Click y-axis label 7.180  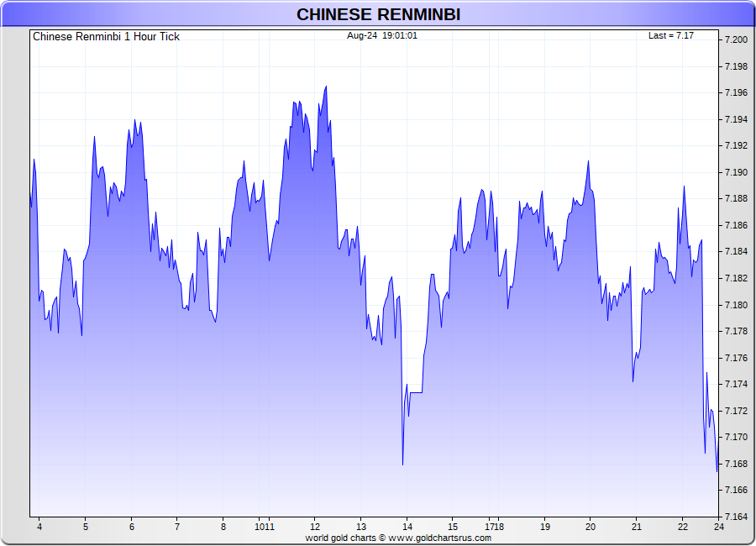coord(736,305)
